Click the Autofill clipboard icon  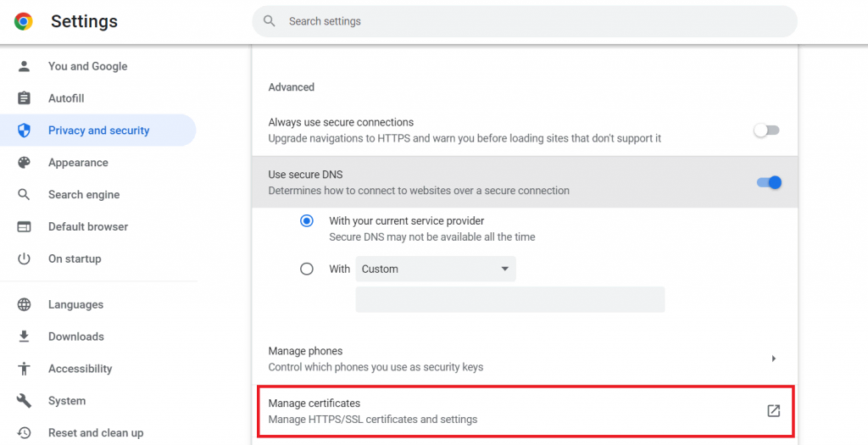(x=24, y=98)
